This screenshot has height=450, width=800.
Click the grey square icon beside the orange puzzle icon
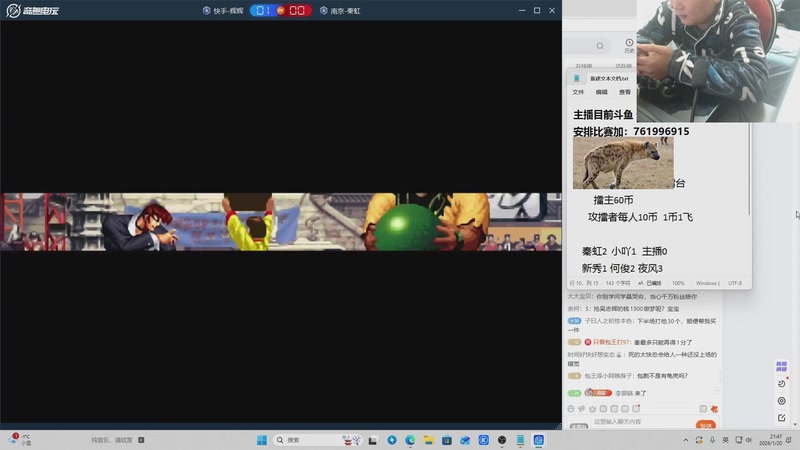703,409
